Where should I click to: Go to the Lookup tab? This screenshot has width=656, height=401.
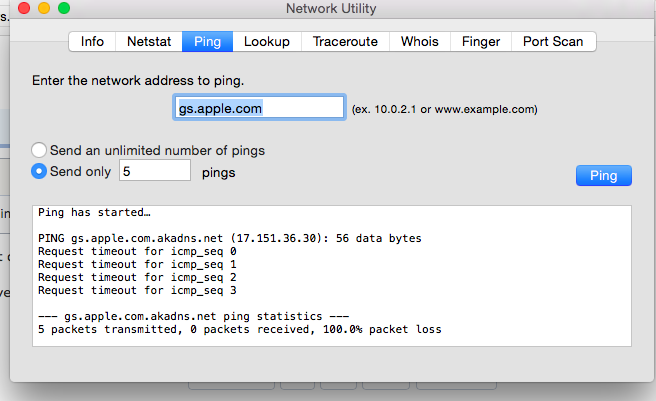click(x=267, y=41)
